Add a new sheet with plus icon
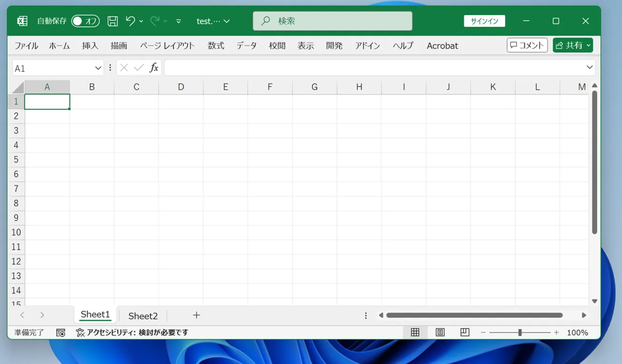Viewport: 622px width, 364px height. pos(196,315)
